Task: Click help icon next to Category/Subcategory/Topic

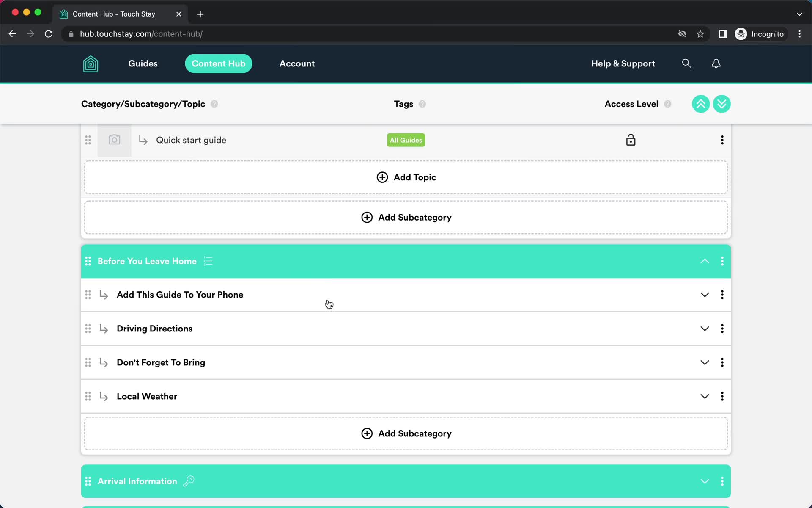Action: pos(214,104)
